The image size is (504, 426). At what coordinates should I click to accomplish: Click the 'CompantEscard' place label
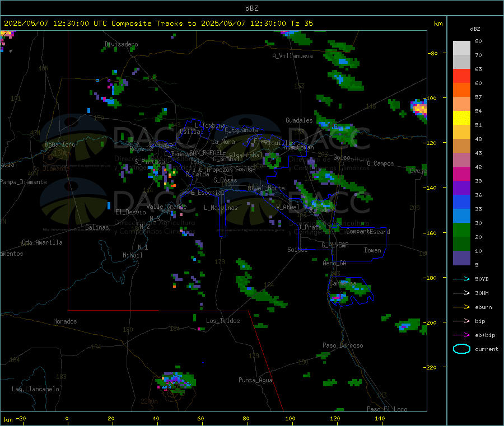point(368,231)
